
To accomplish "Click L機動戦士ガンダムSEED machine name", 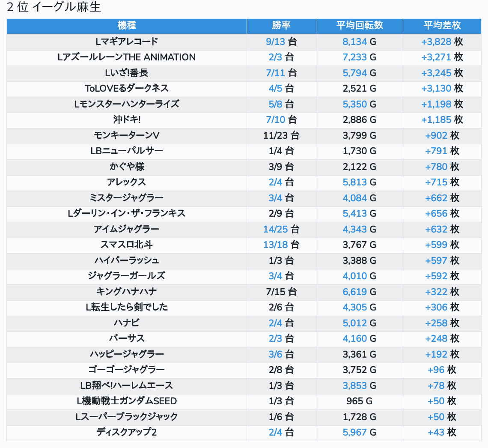I will pyautogui.click(x=127, y=401).
